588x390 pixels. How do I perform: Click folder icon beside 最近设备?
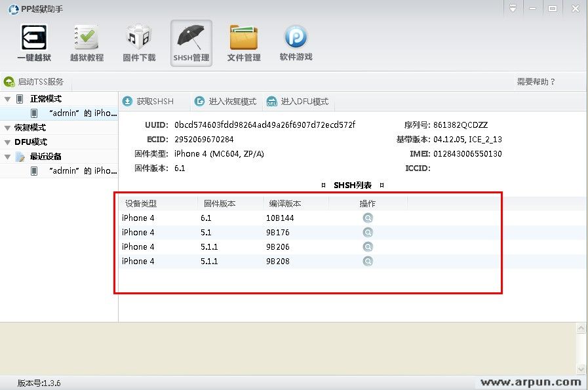20,157
